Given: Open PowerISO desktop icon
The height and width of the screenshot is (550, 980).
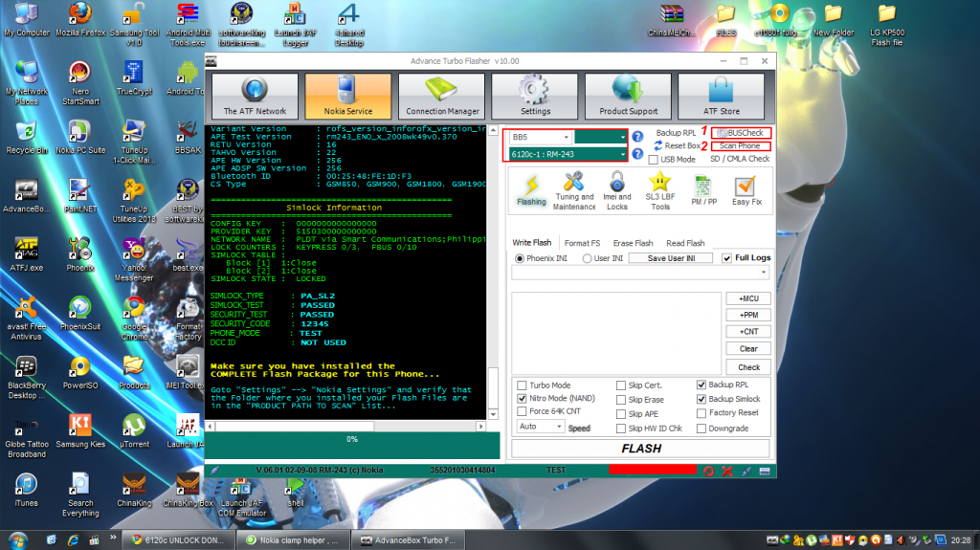Looking at the screenshot, I should pyautogui.click(x=80, y=372).
